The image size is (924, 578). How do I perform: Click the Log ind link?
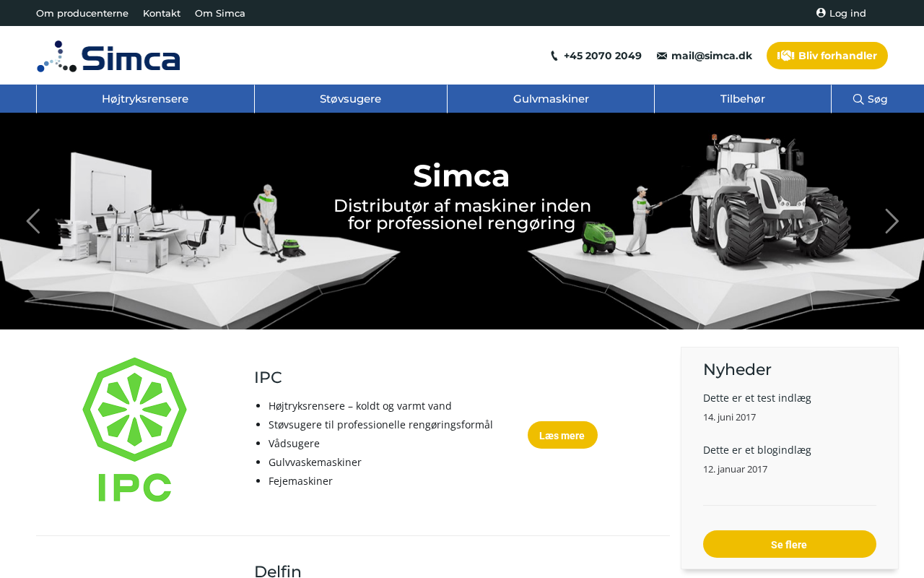(x=847, y=13)
